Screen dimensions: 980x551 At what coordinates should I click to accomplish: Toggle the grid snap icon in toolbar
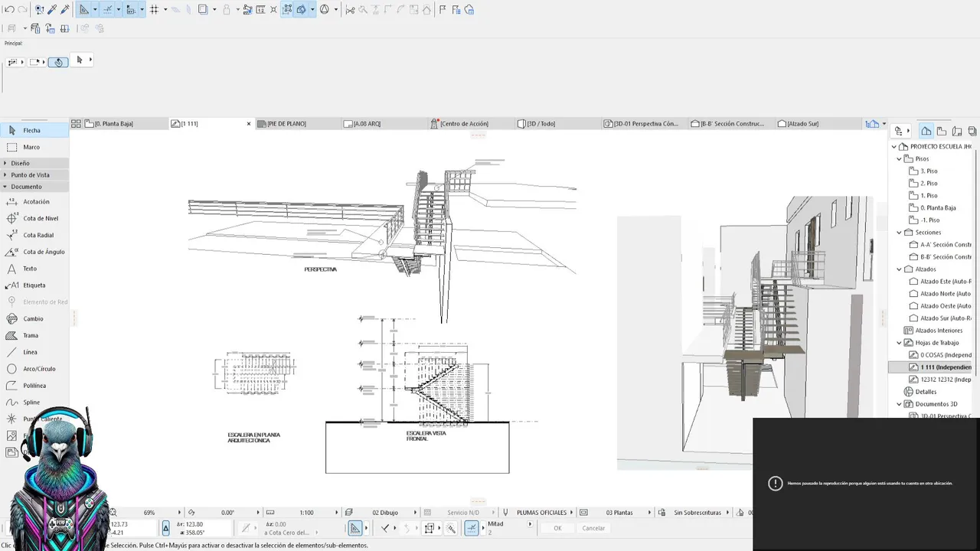coord(154,10)
